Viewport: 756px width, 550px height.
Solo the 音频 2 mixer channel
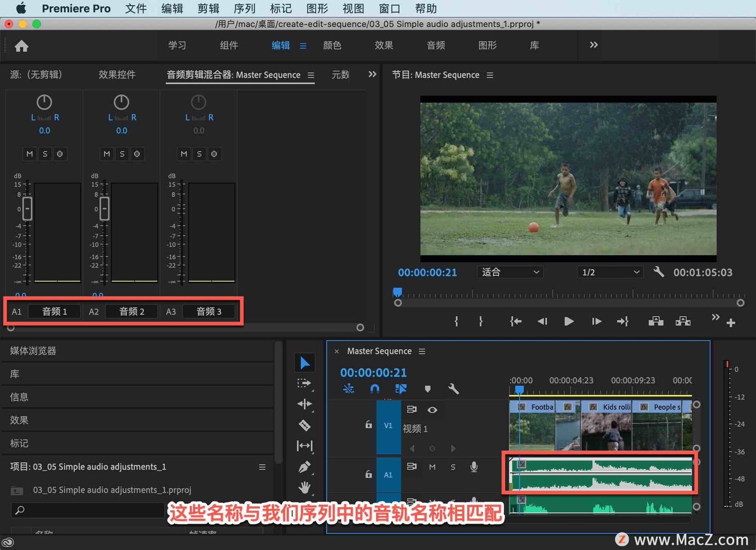122,154
